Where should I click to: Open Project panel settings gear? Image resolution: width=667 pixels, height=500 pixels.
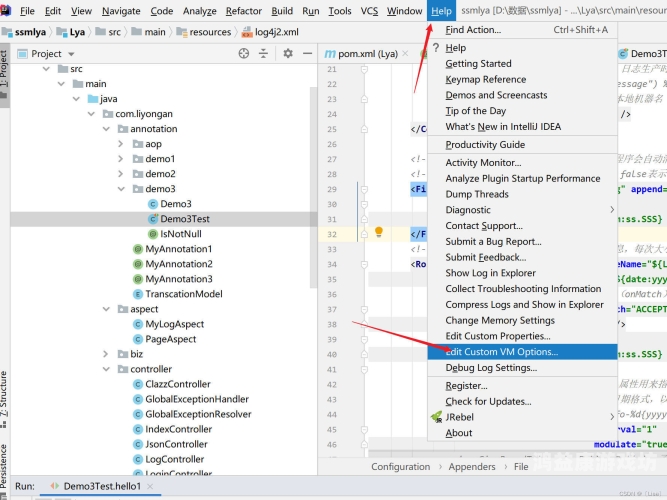coord(288,54)
